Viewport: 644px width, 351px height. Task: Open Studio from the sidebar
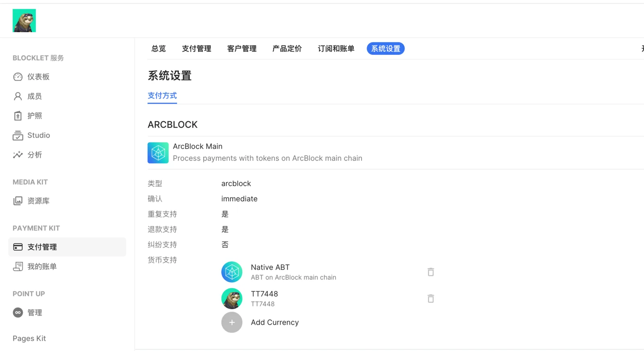[39, 135]
